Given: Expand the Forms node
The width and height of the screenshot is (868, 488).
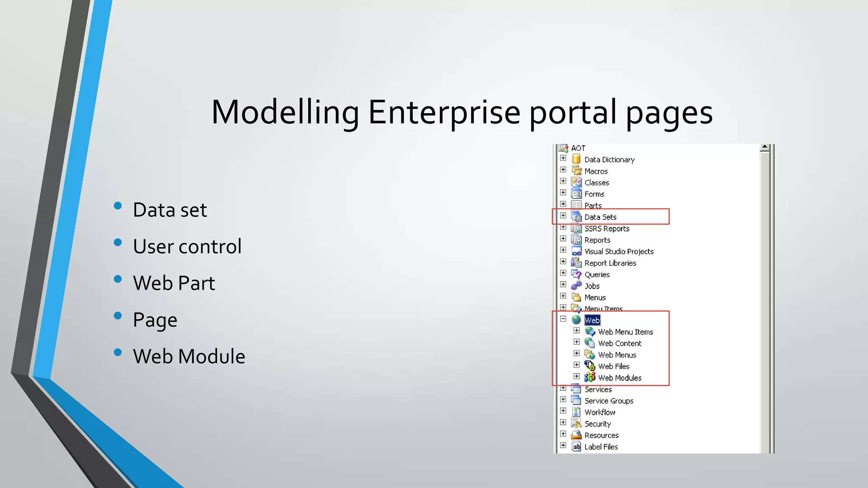Looking at the screenshot, I should 563,192.
